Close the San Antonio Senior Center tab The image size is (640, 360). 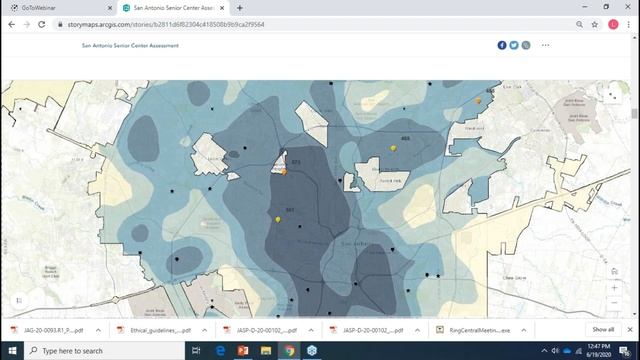point(222,8)
